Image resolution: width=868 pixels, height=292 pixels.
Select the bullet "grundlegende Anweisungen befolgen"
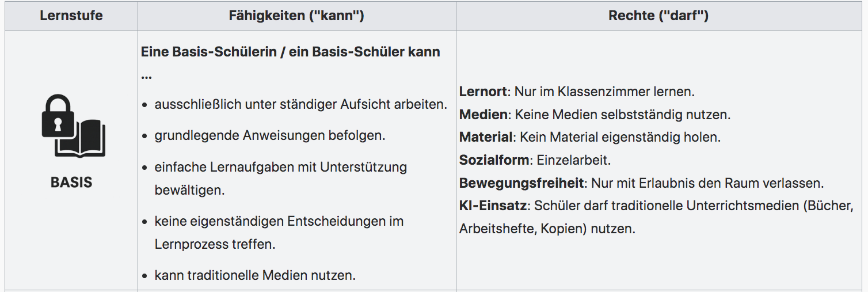point(269,136)
